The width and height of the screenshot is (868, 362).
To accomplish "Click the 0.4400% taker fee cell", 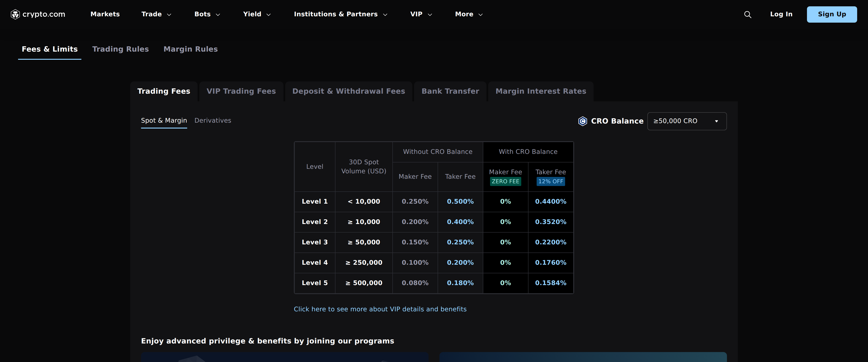I will [x=551, y=202].
